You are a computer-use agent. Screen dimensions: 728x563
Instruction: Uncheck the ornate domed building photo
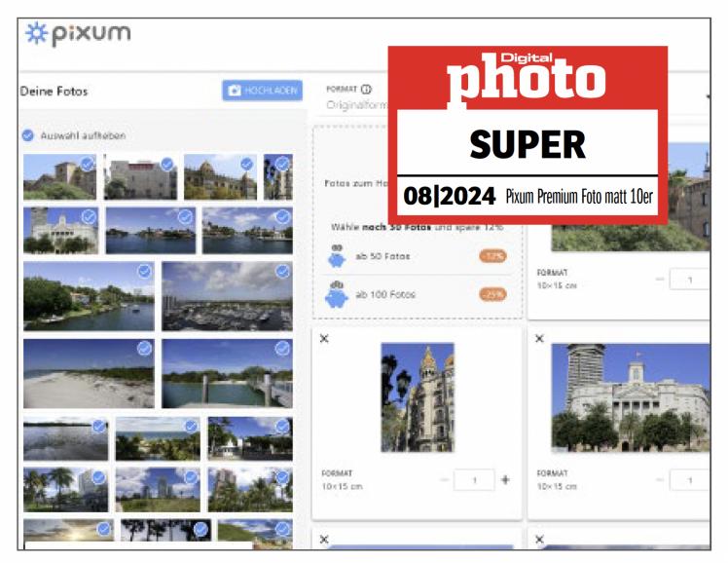pyautogui.click(x=246, y=164)
